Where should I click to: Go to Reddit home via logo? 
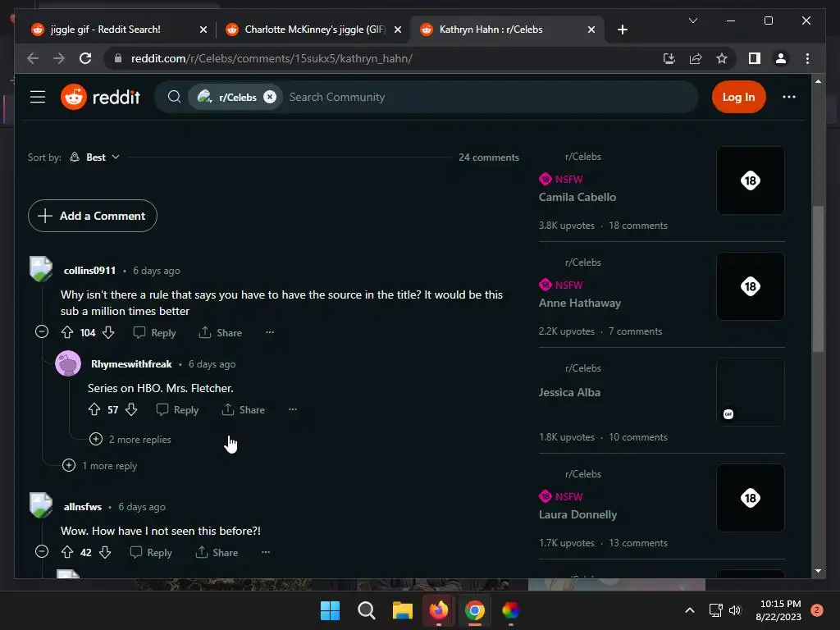[100, 97]
